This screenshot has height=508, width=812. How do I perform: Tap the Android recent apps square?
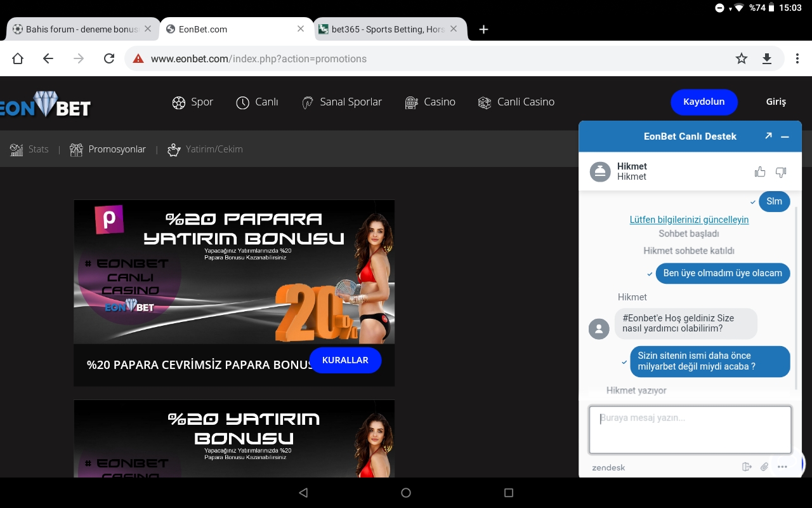[508, 493]
